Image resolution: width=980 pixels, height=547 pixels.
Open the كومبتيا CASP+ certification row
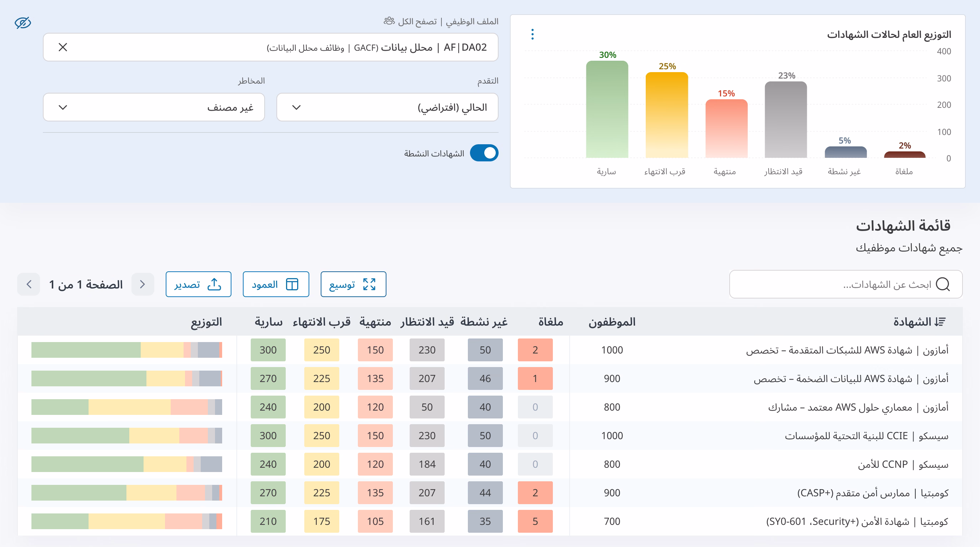(490, 493)
